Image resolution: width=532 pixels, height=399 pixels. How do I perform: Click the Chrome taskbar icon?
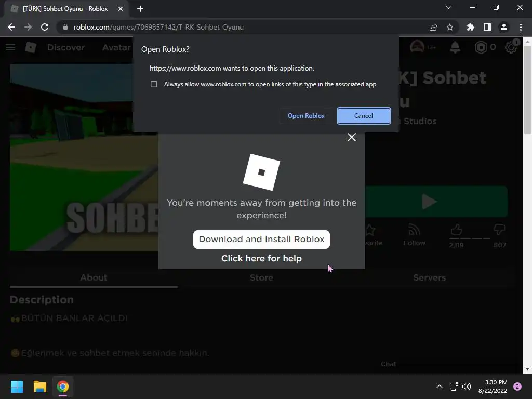(63, 387)
